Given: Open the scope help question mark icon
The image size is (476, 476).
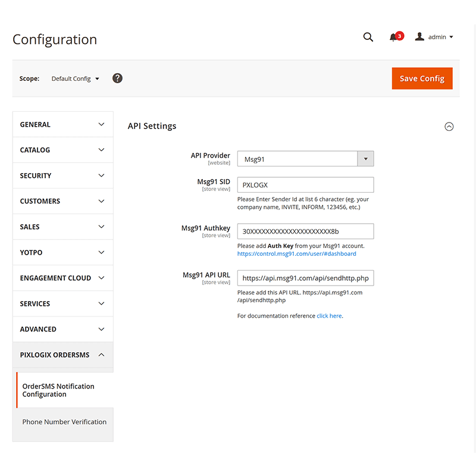Looking at the screenshot, I should [x=117, y=79].
